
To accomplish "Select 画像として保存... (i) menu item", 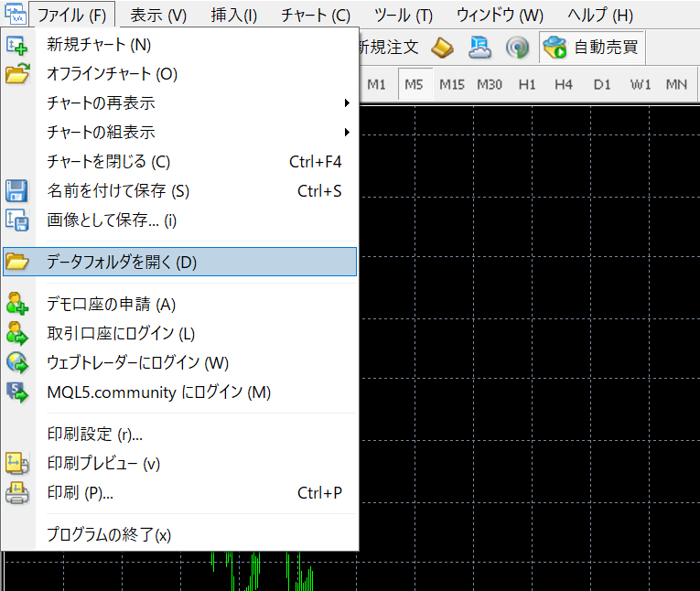I will pos(179,220).
